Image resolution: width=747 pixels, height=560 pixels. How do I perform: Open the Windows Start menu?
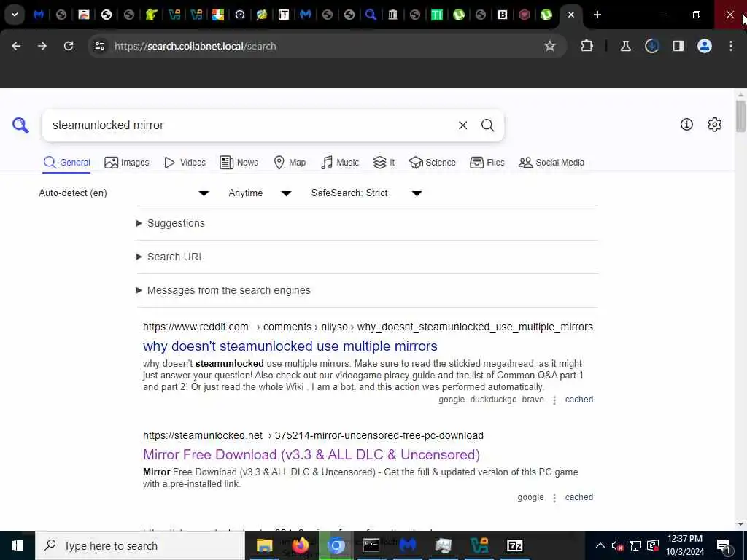18,545
